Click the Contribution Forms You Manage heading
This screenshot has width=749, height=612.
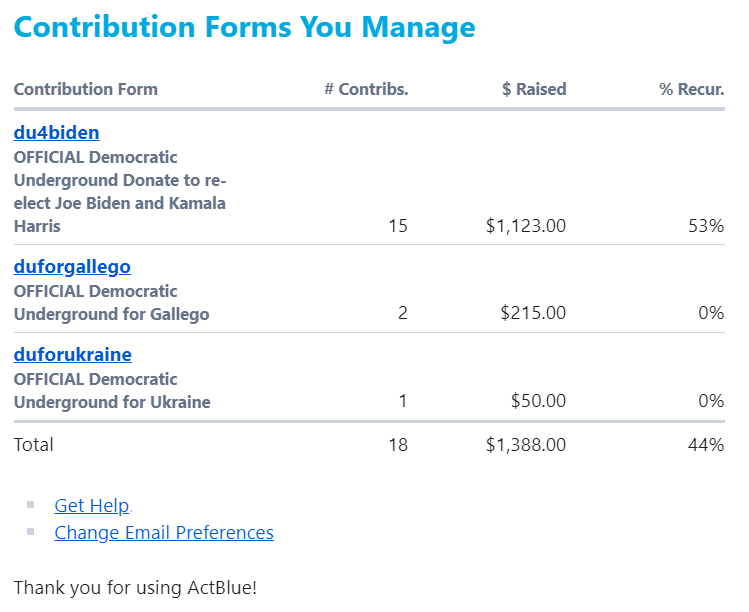(x=244, y=27)
